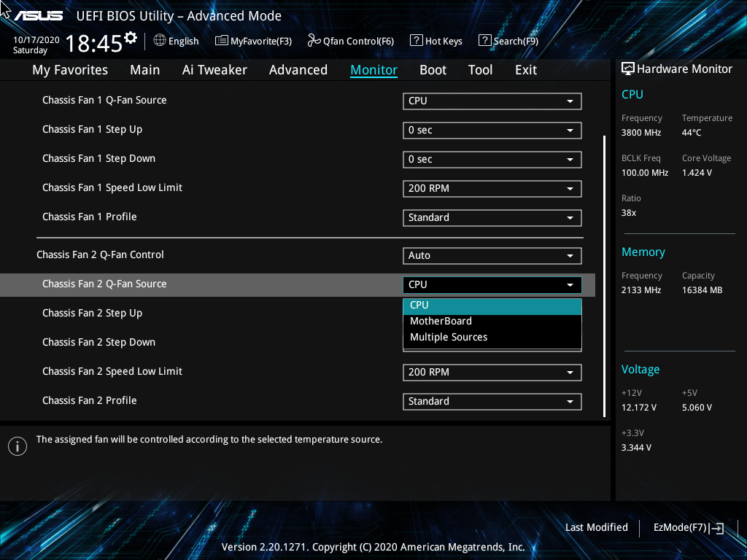Click +12V voltage value 12.172 V
The width and height of the screenshot is (747, 560).
click(x=639, y=408)
